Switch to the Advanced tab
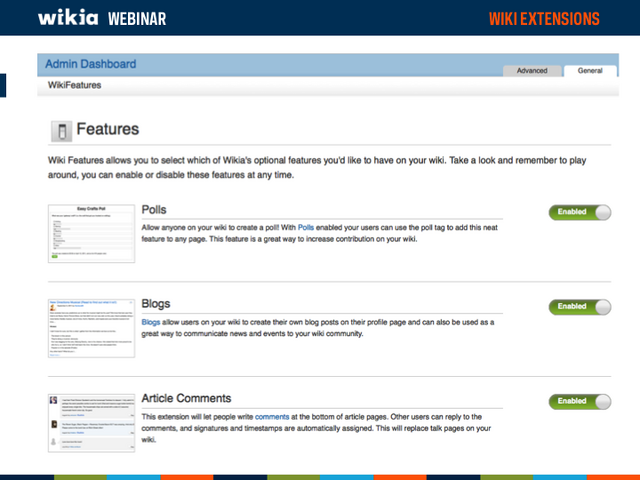Screen dimensions: 640x480 pyautogui.click(x=532, y=71)
